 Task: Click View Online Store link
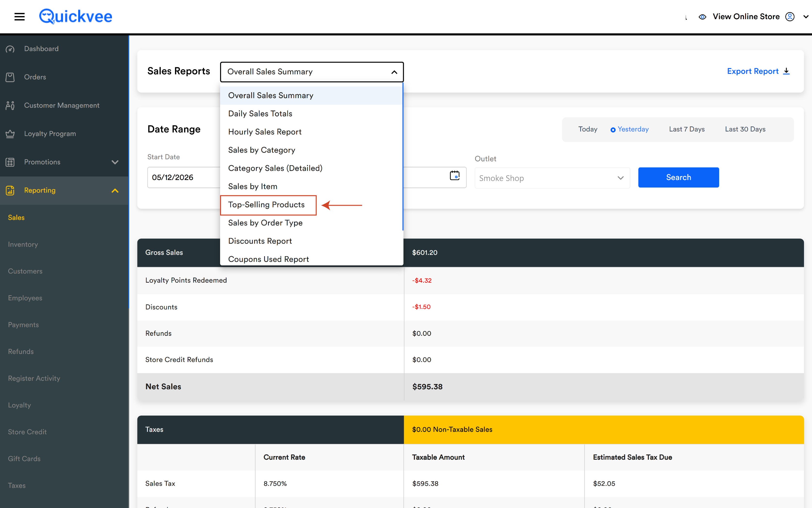[746, 16]
